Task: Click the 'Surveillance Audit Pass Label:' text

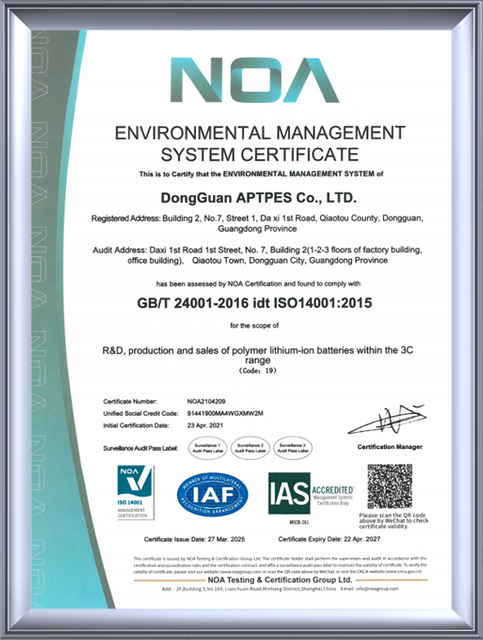Action: 140,449
